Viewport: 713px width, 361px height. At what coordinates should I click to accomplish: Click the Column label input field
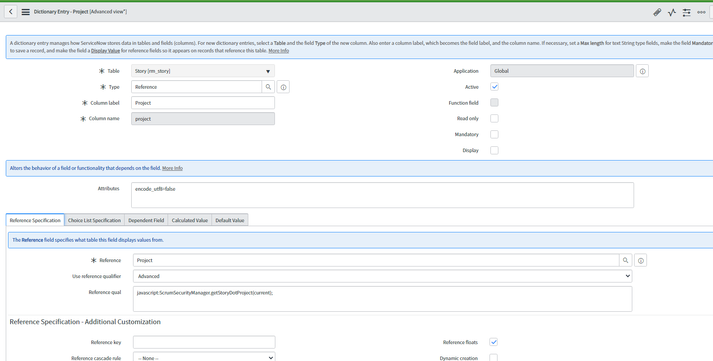click(x=203, y=103)
